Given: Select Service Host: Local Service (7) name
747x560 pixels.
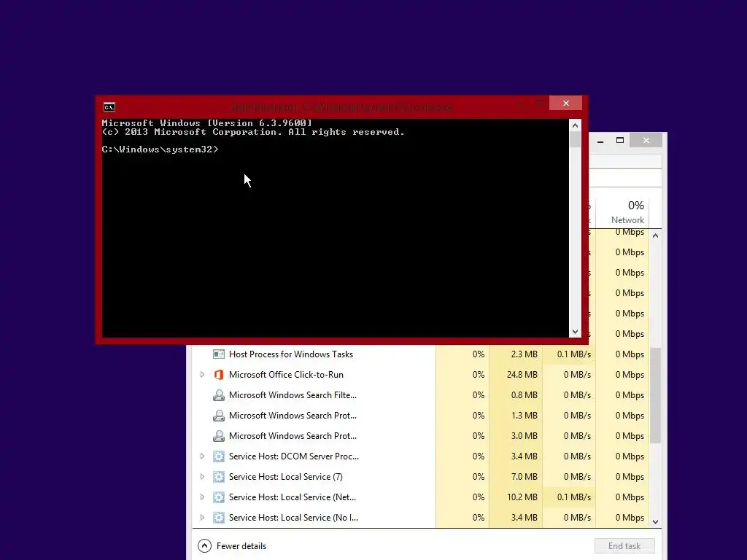Looking at the screenshot, I should pos(285,477).
